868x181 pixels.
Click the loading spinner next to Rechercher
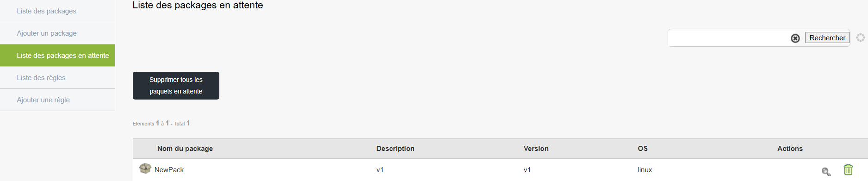[x=860, y=37]
